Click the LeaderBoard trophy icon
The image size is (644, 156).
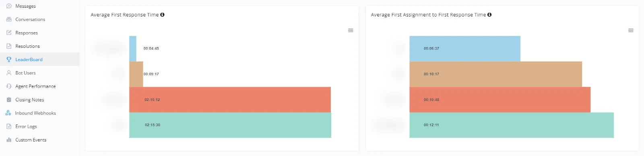pyautogui.click(x=9, y=60)
